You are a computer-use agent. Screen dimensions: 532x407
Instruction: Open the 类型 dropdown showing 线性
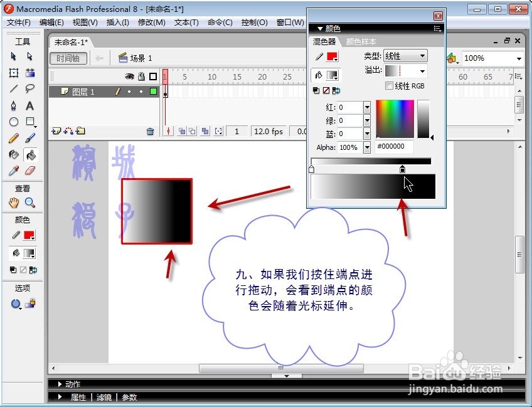423,56
